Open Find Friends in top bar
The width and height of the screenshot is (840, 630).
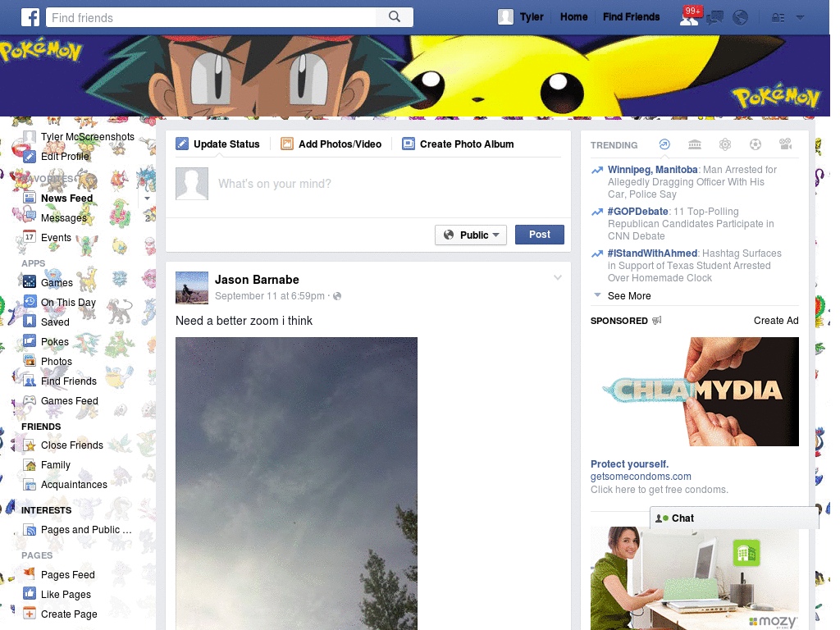point(631,17)
